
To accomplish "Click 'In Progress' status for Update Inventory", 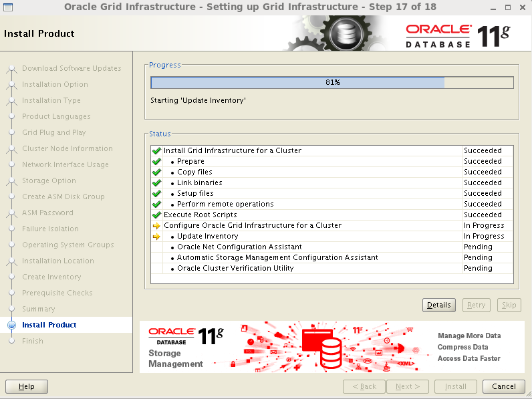I will pos(484,236).
